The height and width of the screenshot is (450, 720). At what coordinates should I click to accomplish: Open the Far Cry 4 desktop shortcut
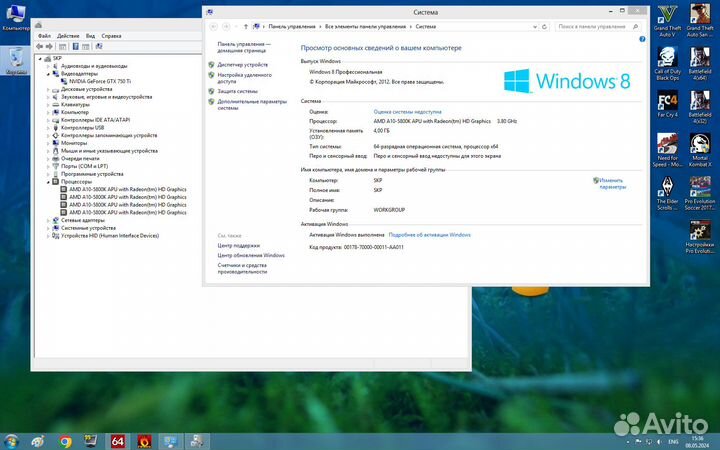pyautogui.click(x=667, y=104)
